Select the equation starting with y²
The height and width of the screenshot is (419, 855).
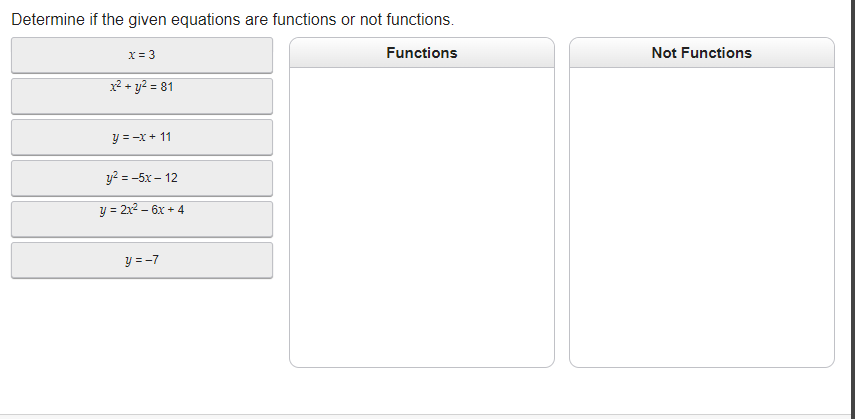tap(142, 178)
